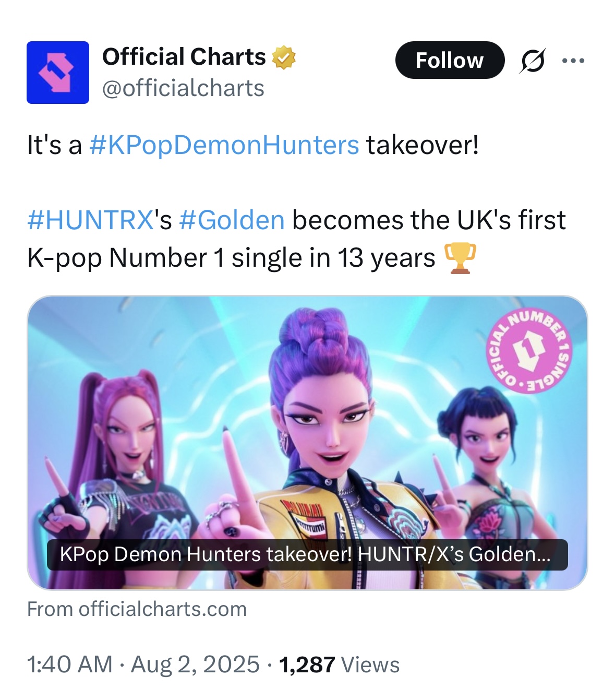This screenshot has height=700, width=615.
Task: Open the @officialcharts handle link
Action: coord(183,88)
